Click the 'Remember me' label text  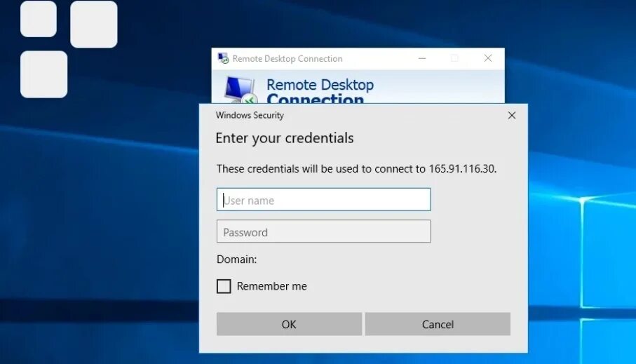[272, 286]
